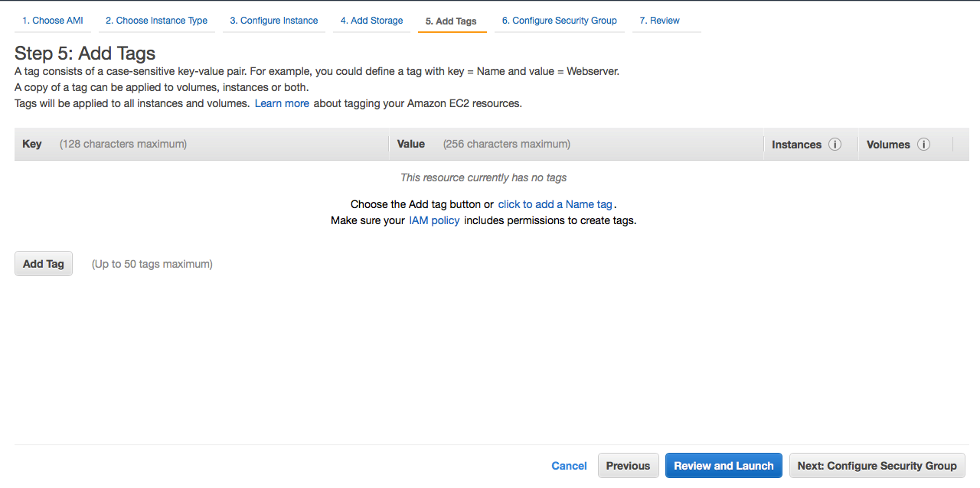
Task: Open the Learn more tagging link
Action: [282, 103]
